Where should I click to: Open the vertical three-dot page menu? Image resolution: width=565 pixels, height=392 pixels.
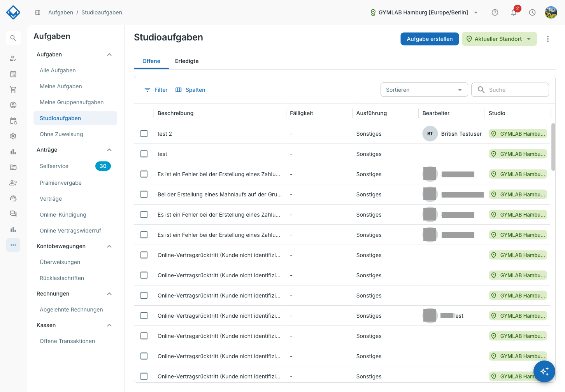click(548, 39)
